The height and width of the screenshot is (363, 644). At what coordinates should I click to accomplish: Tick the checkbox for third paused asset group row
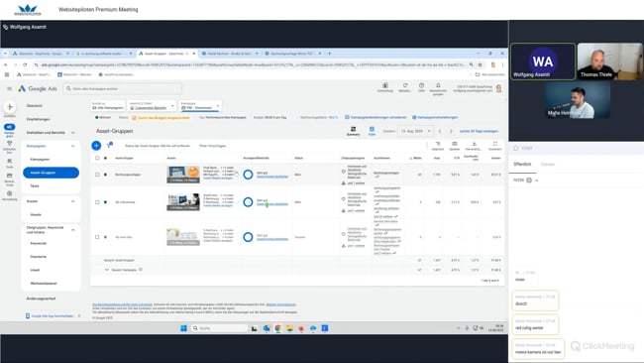97,237
